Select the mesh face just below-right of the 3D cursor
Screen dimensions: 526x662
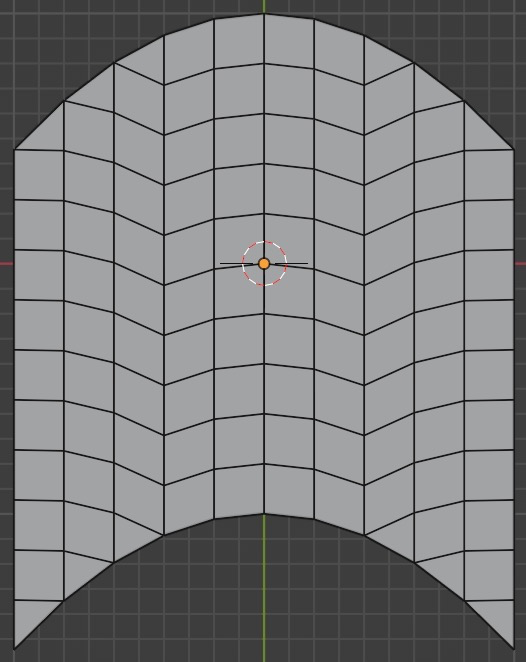tap(289, 291)
